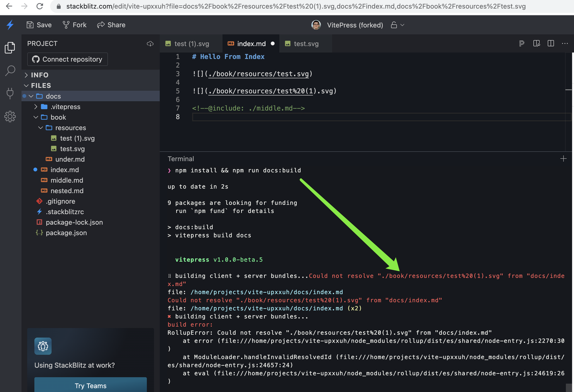The width and height of the screenshot is (574, 392).
Task: Open a new terminal with plus icon
Action: tap(563, 159)
